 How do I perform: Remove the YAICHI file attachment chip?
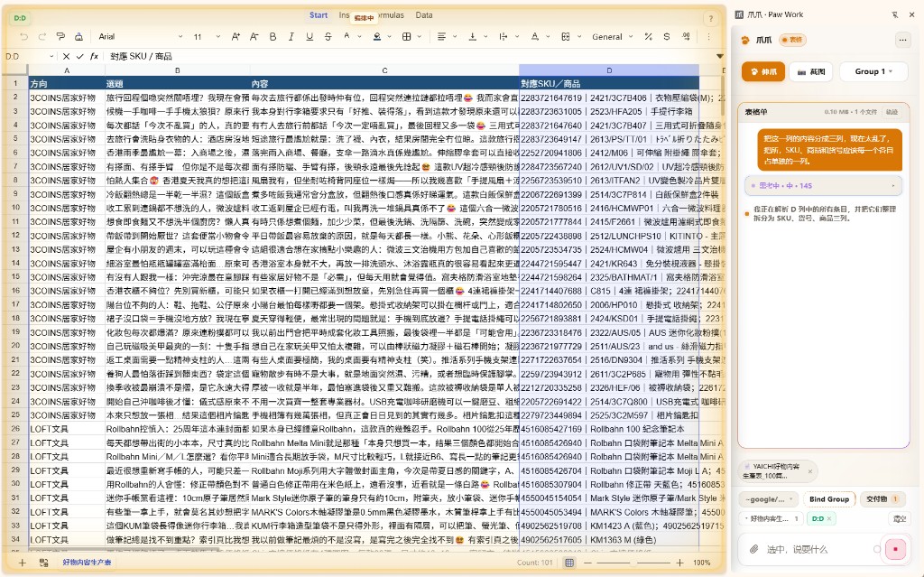809,470
